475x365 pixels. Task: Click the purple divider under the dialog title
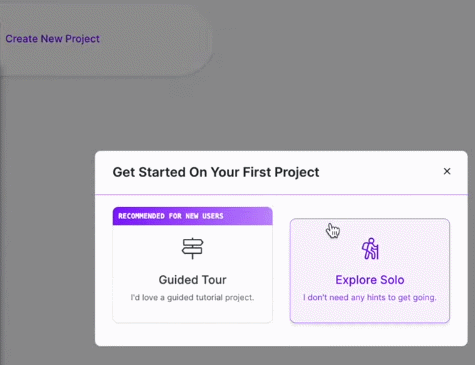(x=281, y=194)
